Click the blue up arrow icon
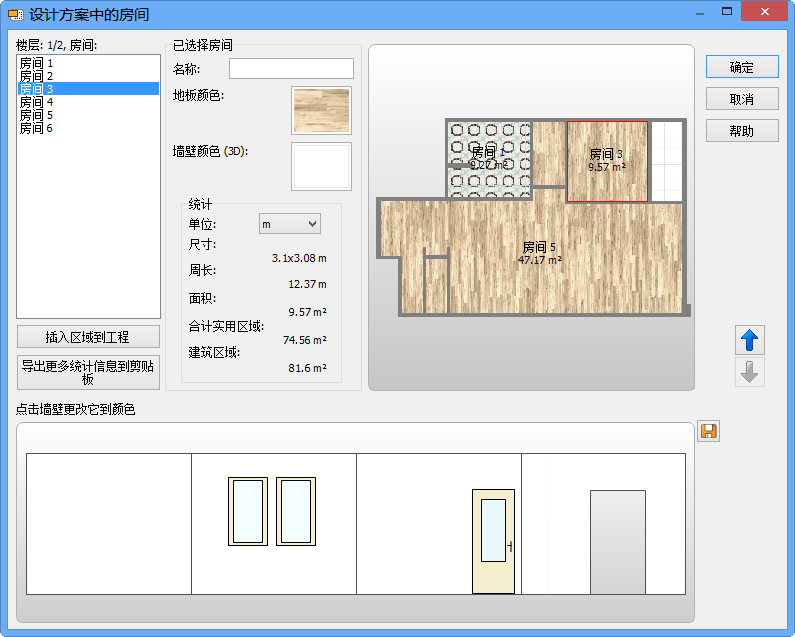The height and width of the screenshot is (637, 795). (x=749, y=340)
